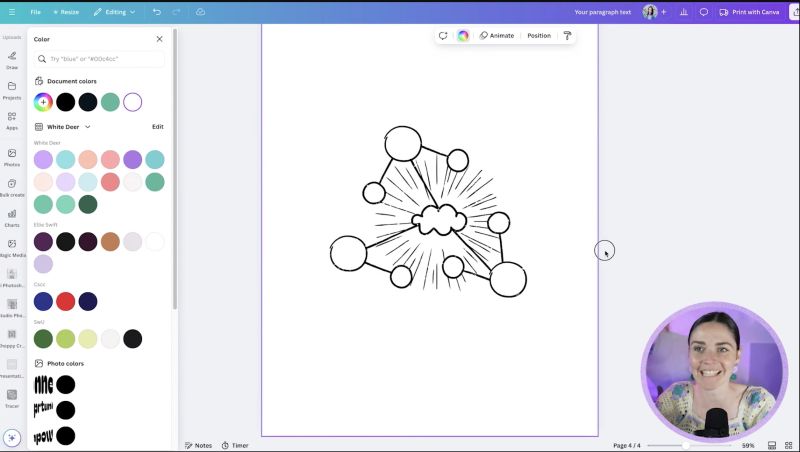
Task: Open the comments speech bubble
Action: coord(704,12)
